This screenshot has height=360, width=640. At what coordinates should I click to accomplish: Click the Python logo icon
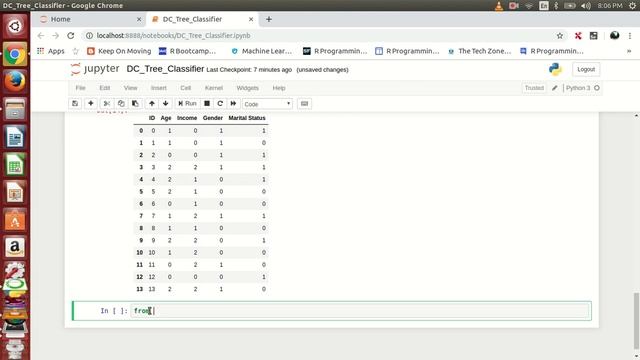(x=555, y=69)
